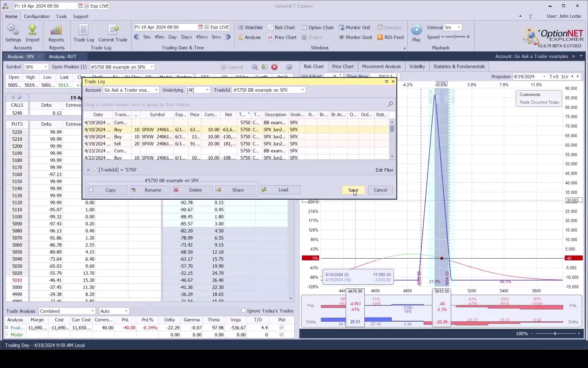Viewport: 588px width, 368px height.
Task: Open the Support ribbon tab
Action: 81,16
